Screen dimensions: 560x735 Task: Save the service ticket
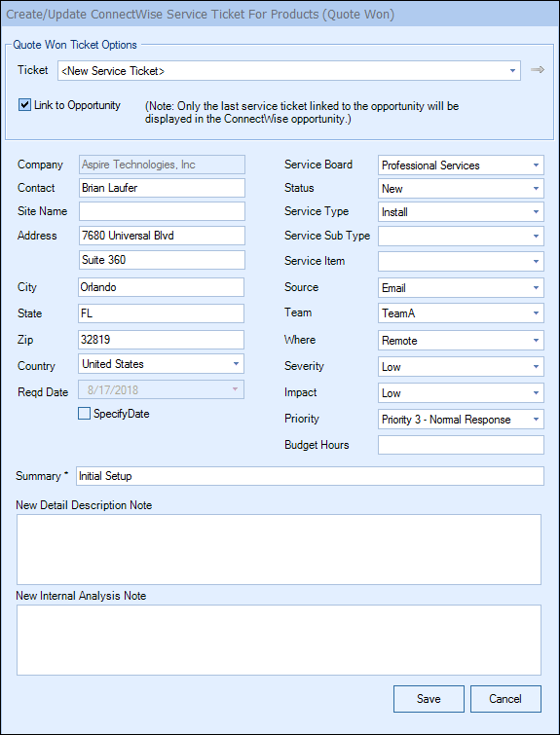point(429,699)
